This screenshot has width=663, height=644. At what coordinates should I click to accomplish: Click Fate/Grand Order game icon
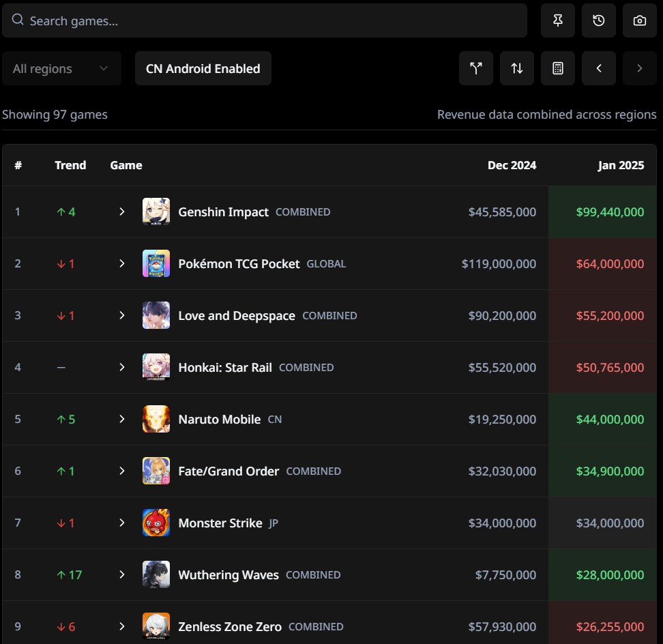click(156, 471)
